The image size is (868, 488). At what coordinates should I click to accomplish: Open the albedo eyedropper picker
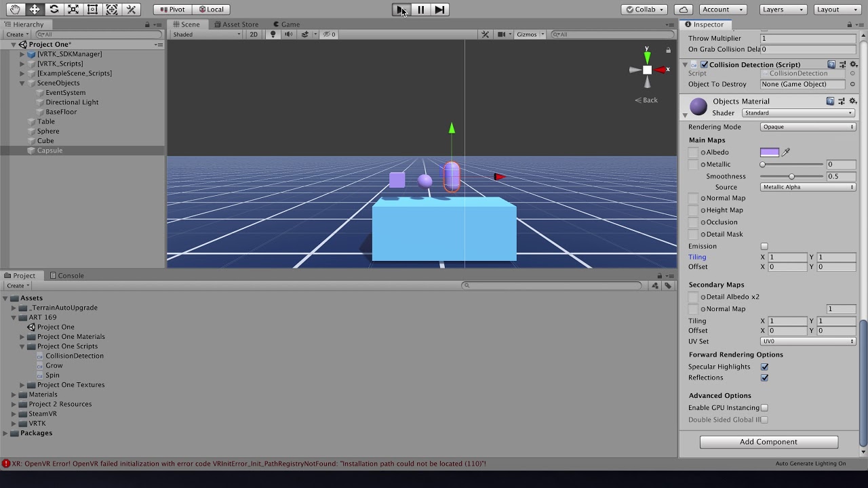pos(786,152)
